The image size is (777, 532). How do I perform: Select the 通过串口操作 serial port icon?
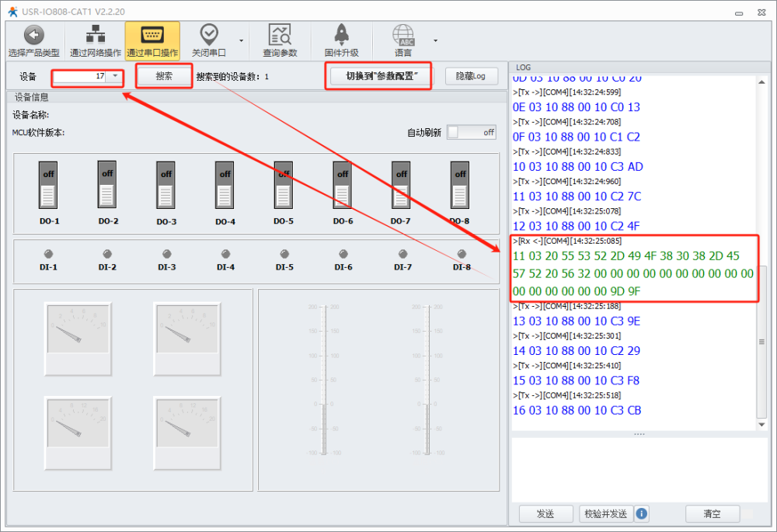[x=152, y=35]
